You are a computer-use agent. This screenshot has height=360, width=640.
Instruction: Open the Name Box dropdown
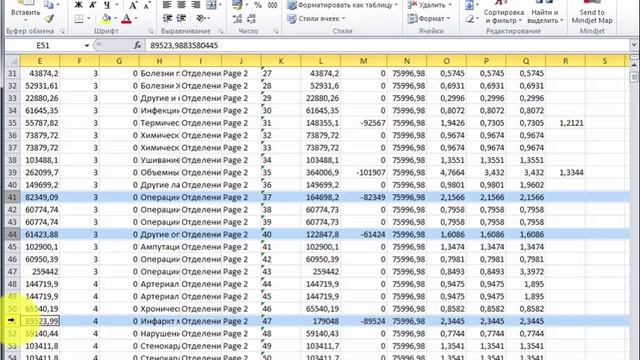click(x=87, y=45)
